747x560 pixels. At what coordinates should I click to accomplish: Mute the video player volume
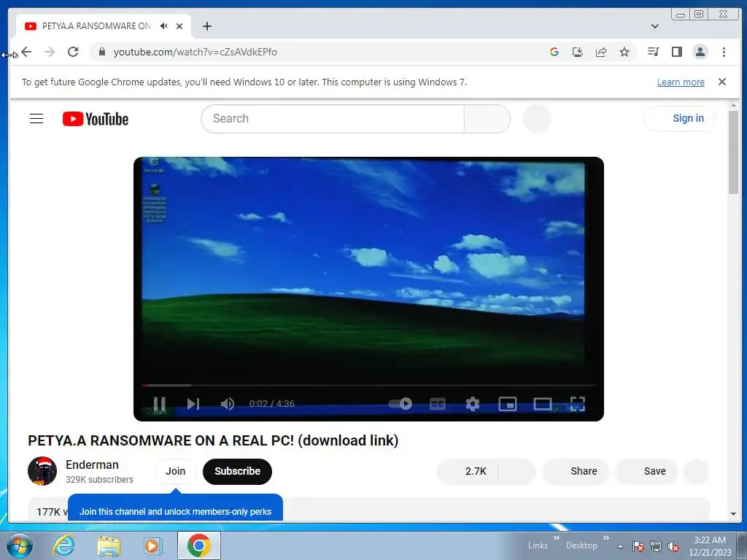pyautogui.click(x=228, y=404)
